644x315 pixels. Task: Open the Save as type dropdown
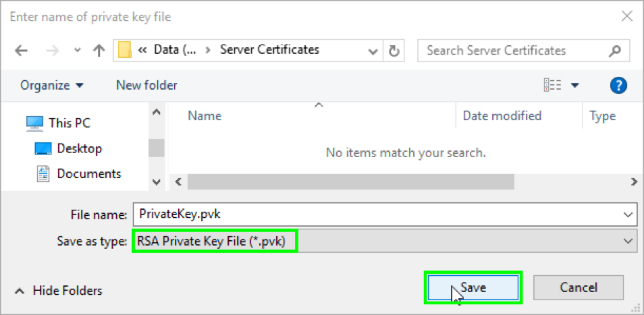[628, 240]
